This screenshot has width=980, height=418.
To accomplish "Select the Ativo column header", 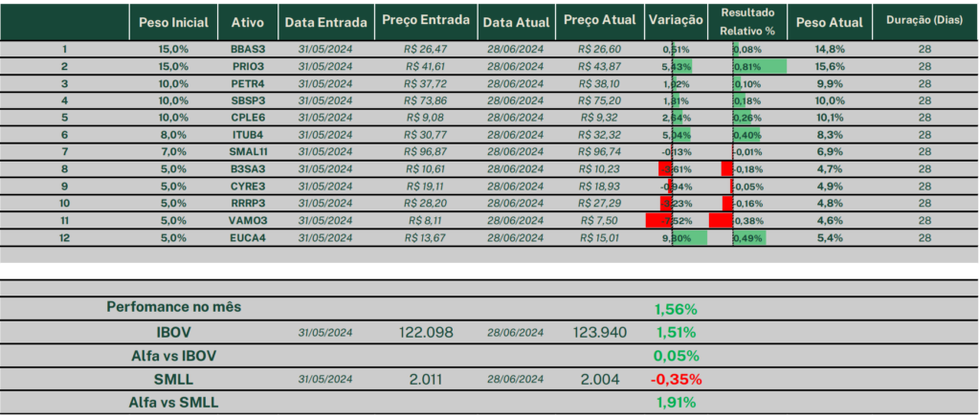I will coord(248,23).
